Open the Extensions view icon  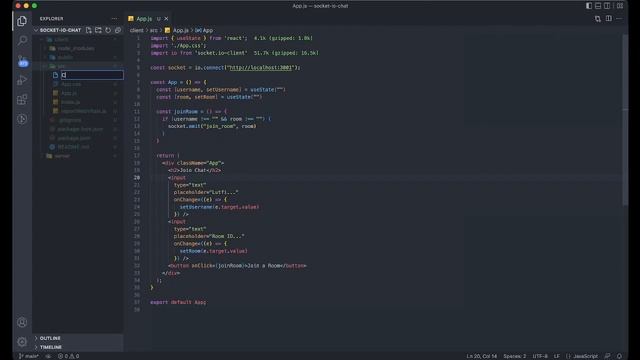22,99
